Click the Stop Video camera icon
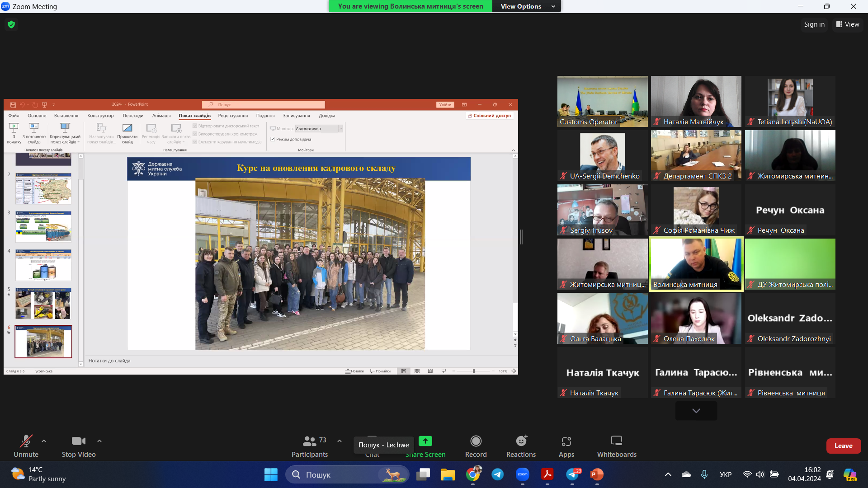 (x=78, y=441)
